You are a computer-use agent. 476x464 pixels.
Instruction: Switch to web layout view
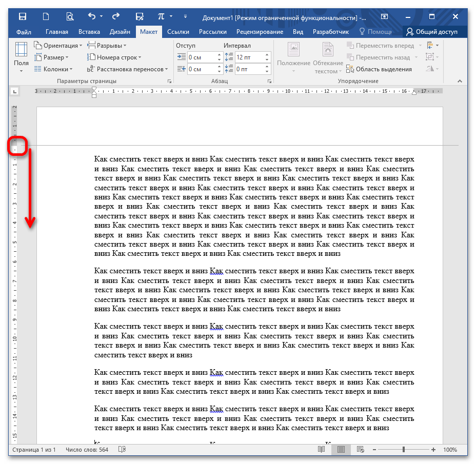(x=360, y=450)
